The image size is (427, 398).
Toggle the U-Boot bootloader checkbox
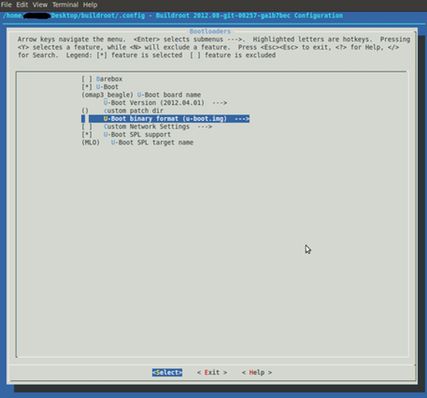(x=87, y=87)
